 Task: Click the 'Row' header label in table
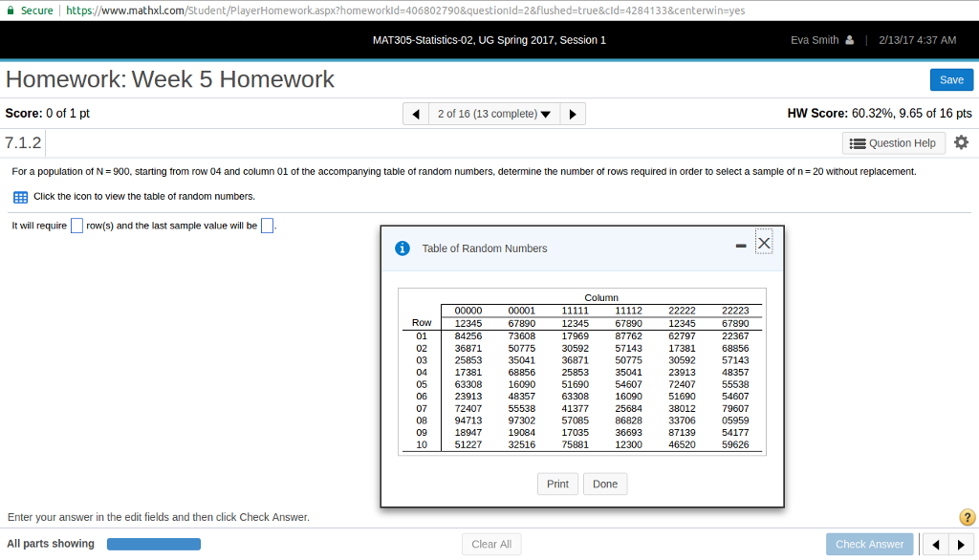(x=422, y=323)
